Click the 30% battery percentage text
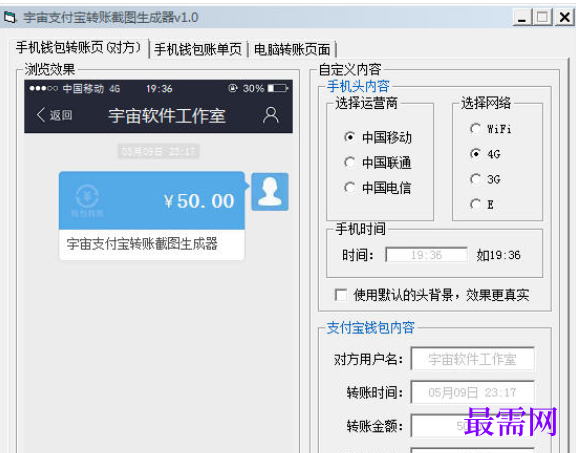 coord(253,89)
